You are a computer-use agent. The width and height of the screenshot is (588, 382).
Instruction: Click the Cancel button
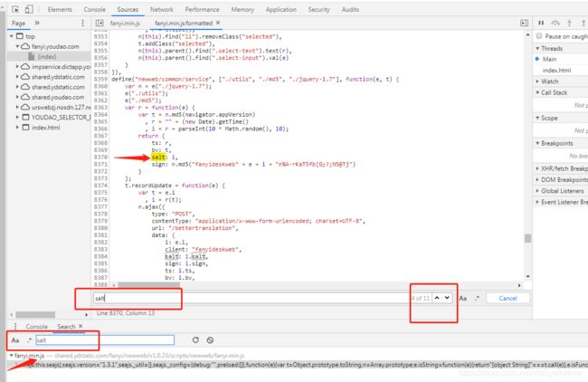click(x=507, y=299)
